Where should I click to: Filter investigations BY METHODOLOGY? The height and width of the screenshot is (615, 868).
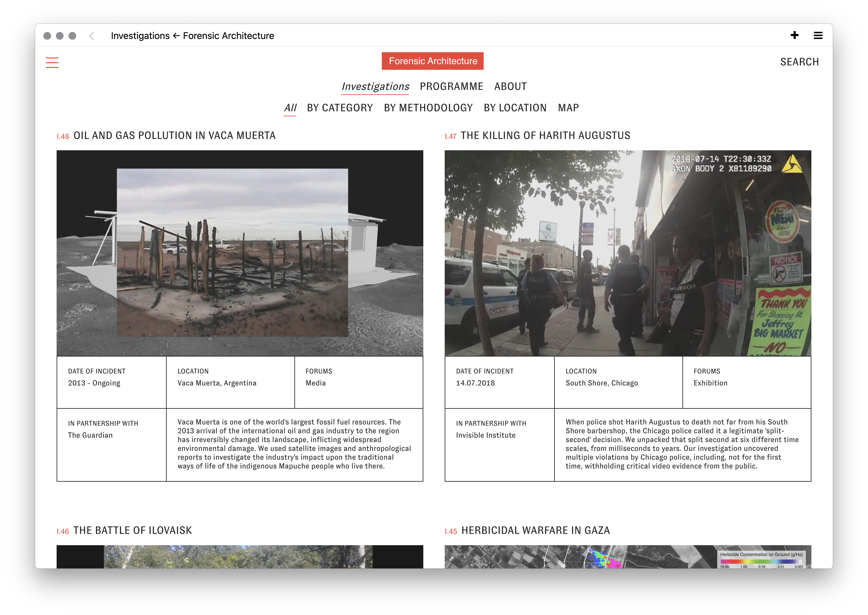(x=428, y=108)
